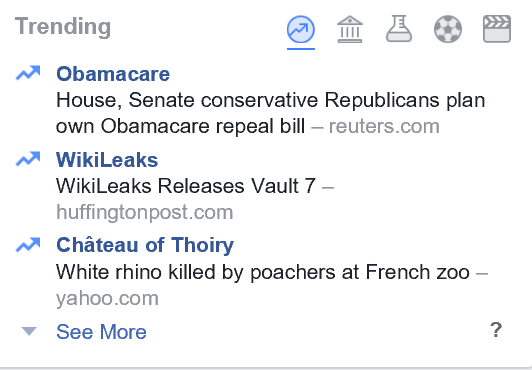
Task: Click the See More link
Action: (101, 331)
